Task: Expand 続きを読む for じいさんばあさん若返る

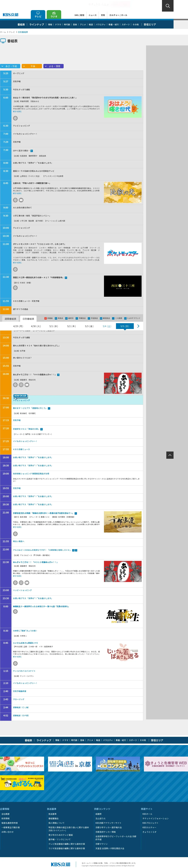Action: click(x=17, y=657)
